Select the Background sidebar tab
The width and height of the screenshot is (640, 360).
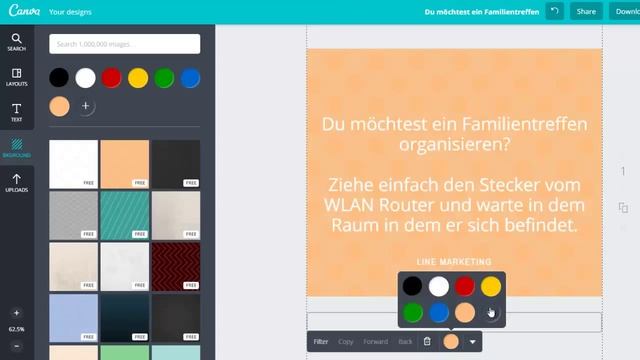(x=16, y=148)
